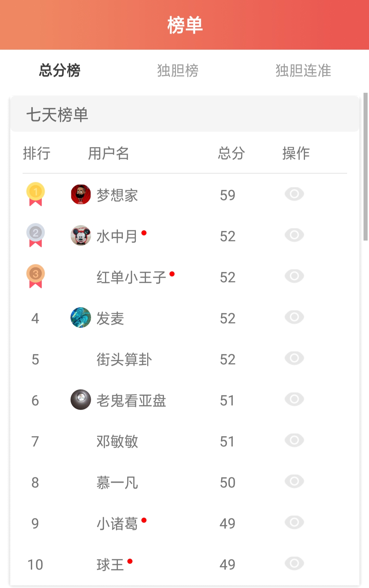Select the 总分榜 tab
This screenshot has width=369, height=588.
pos(60,70)
